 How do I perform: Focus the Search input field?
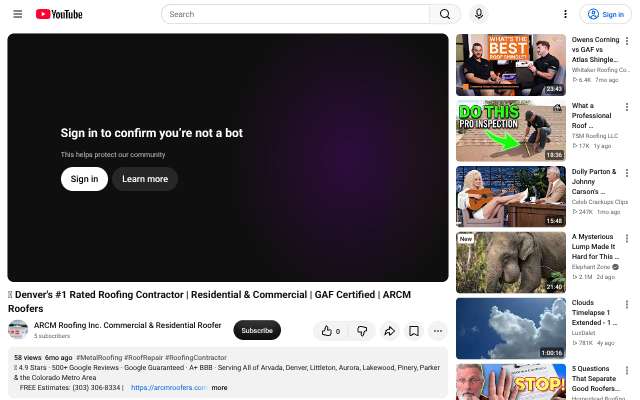[x=296, y=14]
